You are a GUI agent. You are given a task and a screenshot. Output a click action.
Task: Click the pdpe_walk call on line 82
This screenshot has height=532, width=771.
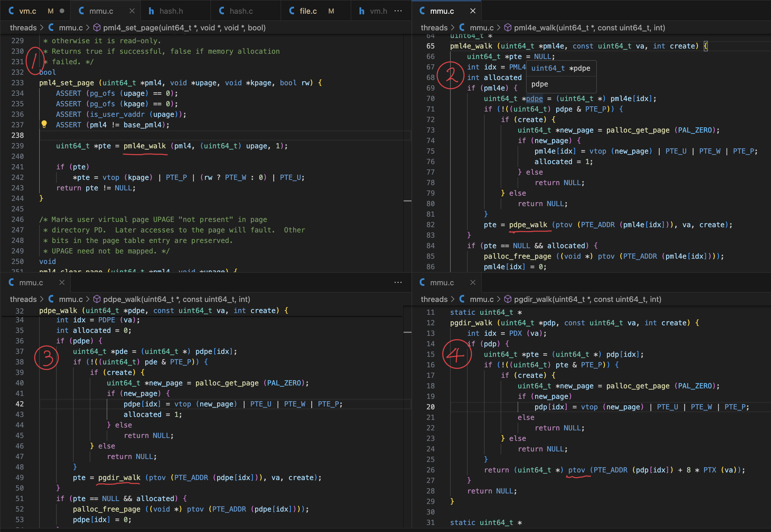(x=528, y=225)
